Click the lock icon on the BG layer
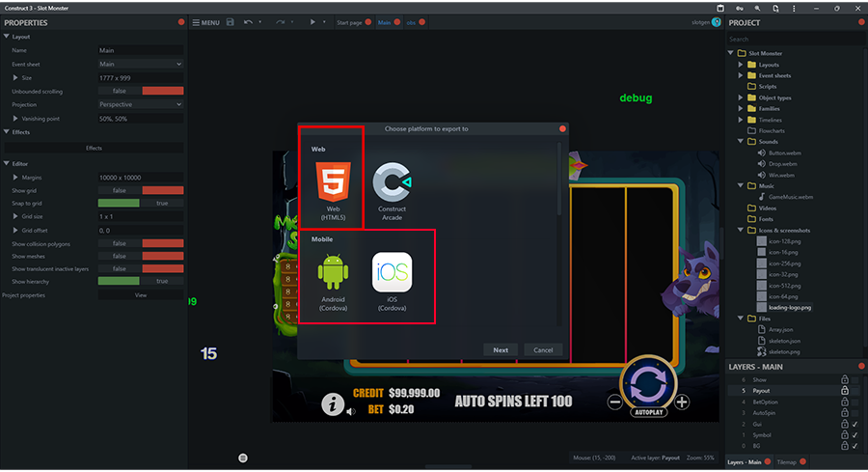The width and height of the screenshot is (868, 472). pos(845,445)
